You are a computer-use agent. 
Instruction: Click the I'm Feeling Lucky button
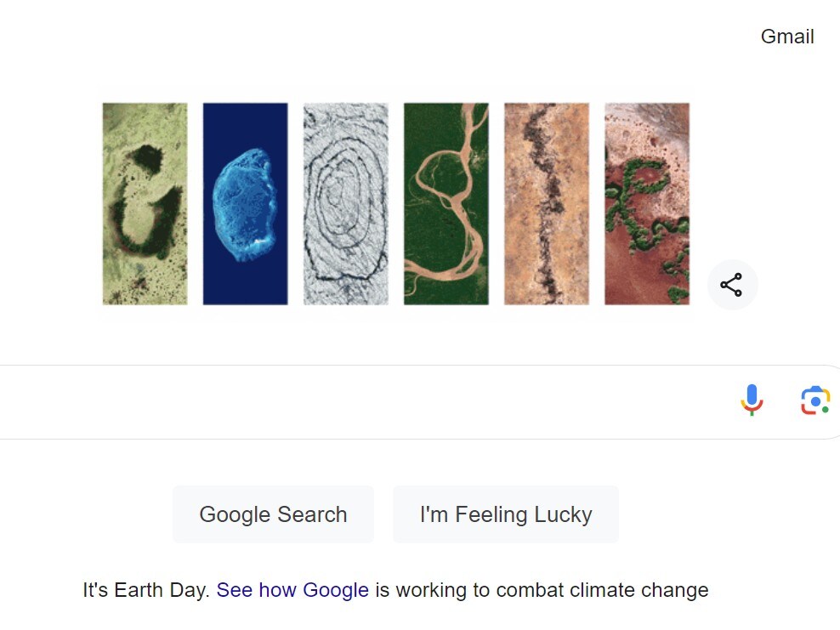505,514
